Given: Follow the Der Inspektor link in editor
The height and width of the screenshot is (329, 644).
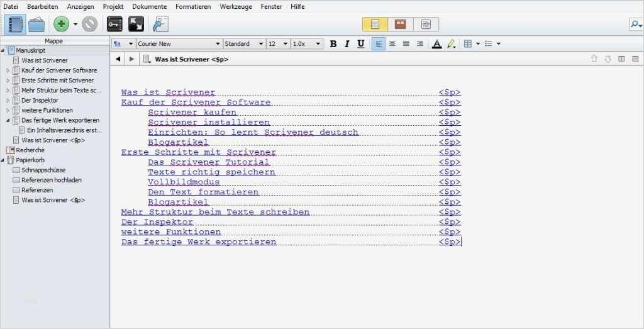Looking at the screenshot, I should point(157,222).
